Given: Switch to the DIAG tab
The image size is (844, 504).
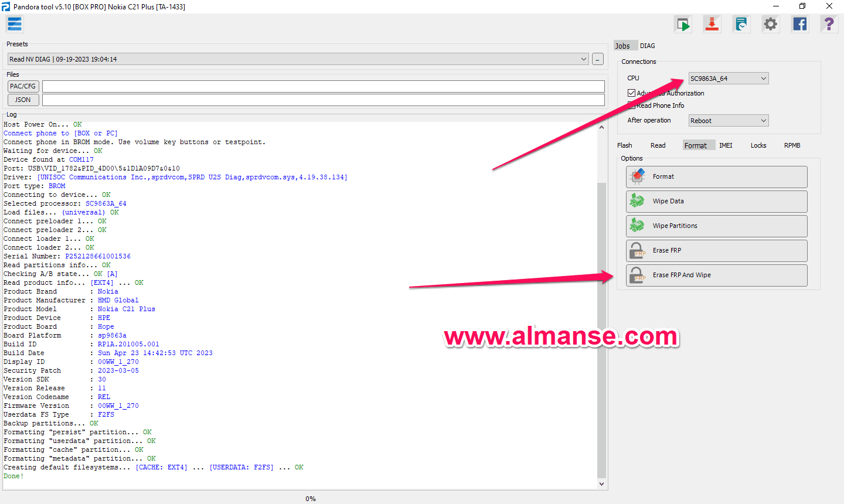Looking at the screenshot, I should pos(648,46).
